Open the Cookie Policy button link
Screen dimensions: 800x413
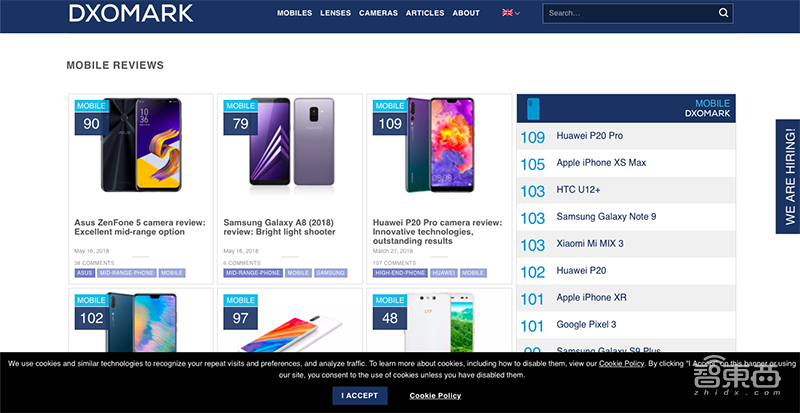click(435, 396)
